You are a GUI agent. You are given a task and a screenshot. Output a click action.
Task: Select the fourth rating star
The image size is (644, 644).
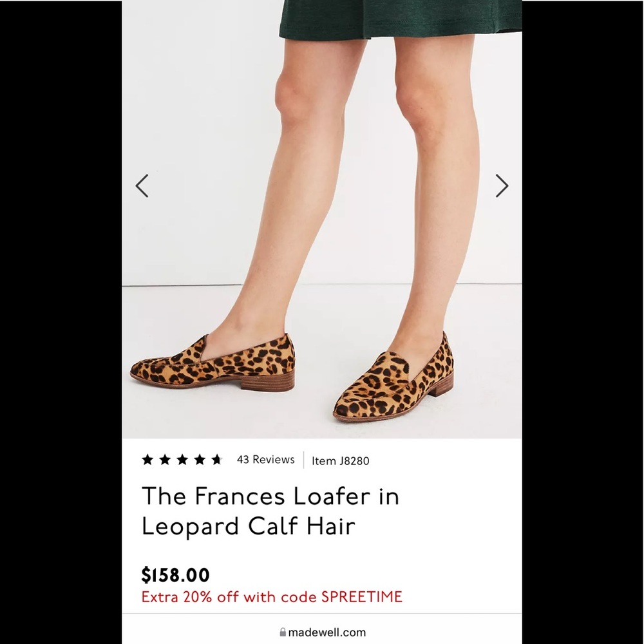200,459
